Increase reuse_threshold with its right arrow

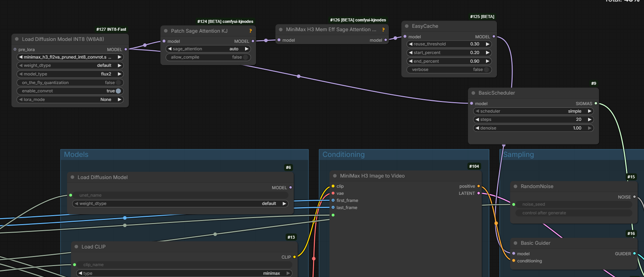coord(488,44)
